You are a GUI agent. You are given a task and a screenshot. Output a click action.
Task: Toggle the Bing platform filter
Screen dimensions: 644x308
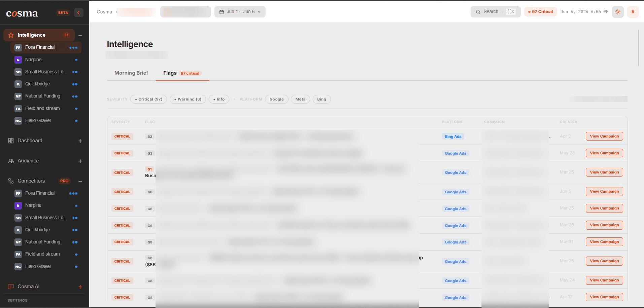tap(321, 99)
